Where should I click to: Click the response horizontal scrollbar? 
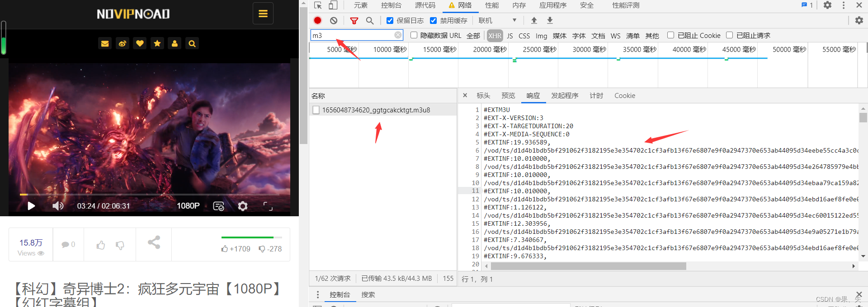pos(589,266)
